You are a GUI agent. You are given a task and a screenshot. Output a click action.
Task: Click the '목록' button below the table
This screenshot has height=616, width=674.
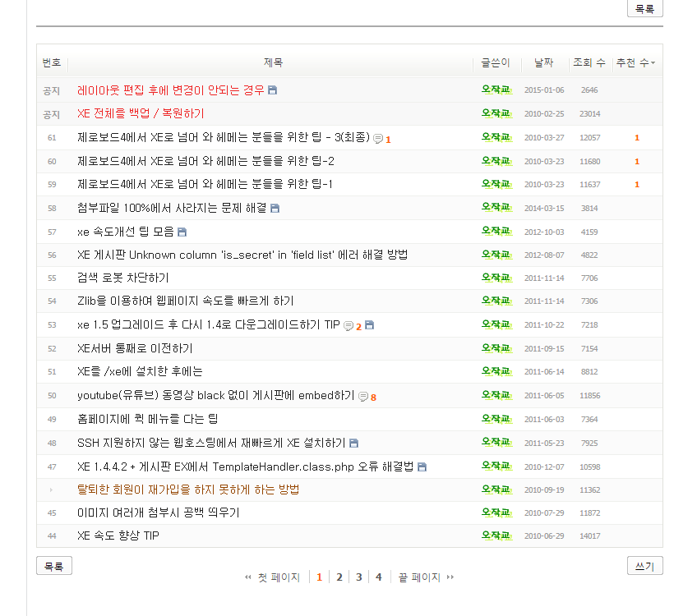tap(54, 566)
